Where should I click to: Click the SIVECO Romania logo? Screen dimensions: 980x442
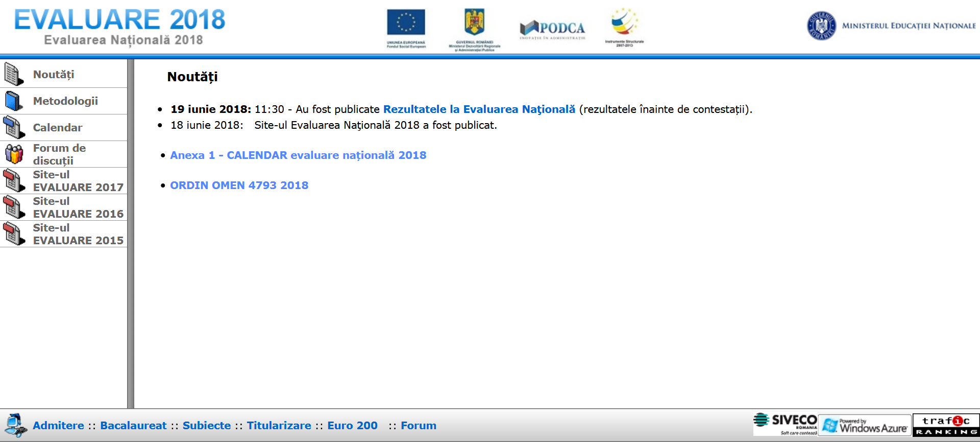(786, 425)
